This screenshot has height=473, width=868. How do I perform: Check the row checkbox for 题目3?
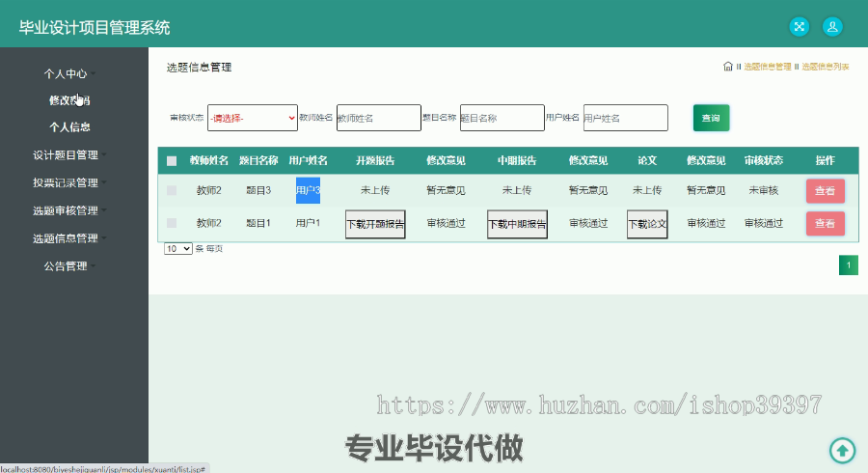tap(172, 190)
